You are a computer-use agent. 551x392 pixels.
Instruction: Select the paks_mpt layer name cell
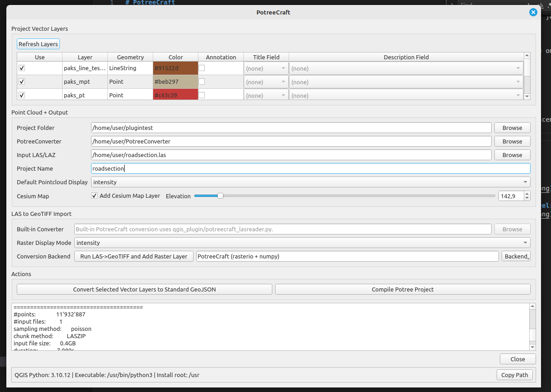(x=85, y=82)
